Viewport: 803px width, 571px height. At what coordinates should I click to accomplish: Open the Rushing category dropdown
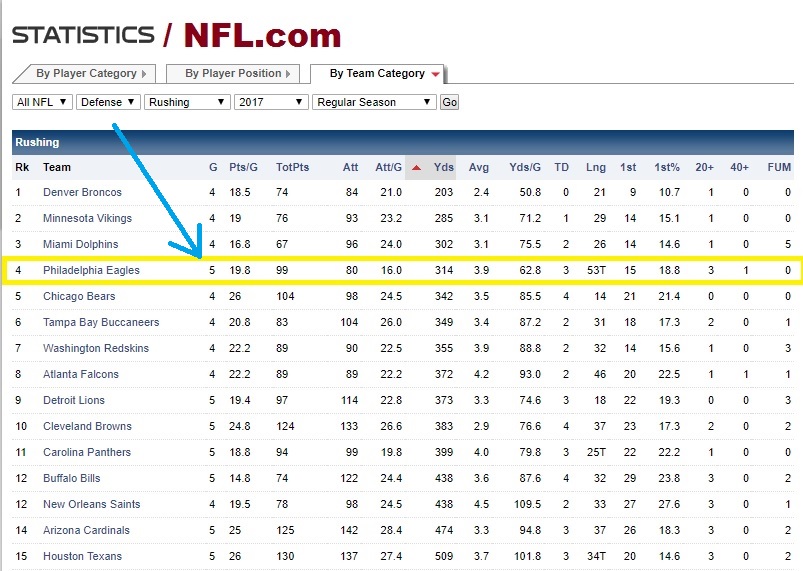(x=187, y=102)
